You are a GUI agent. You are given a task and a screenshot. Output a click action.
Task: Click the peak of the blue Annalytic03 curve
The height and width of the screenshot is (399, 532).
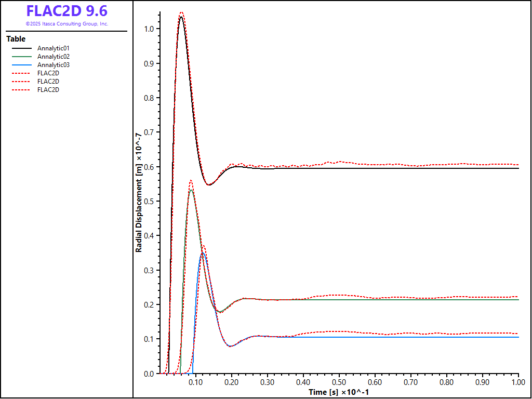pyautogui.click(x=203, y=253)
